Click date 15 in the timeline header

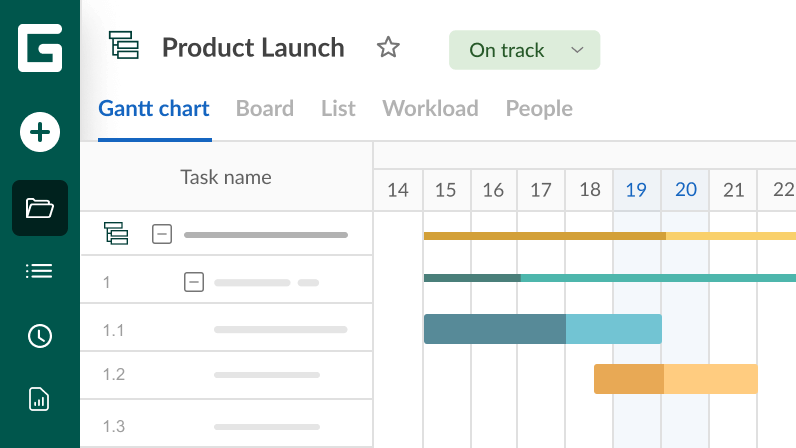point(446,190)
